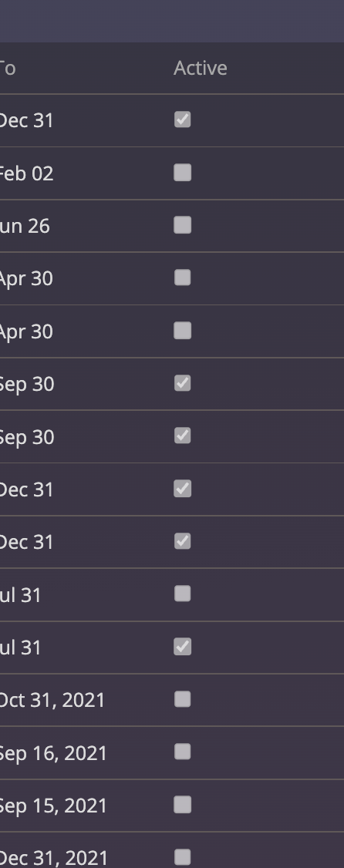The image size is (344, 868).
Task: Click the To column header
Action: coord(7,69)
